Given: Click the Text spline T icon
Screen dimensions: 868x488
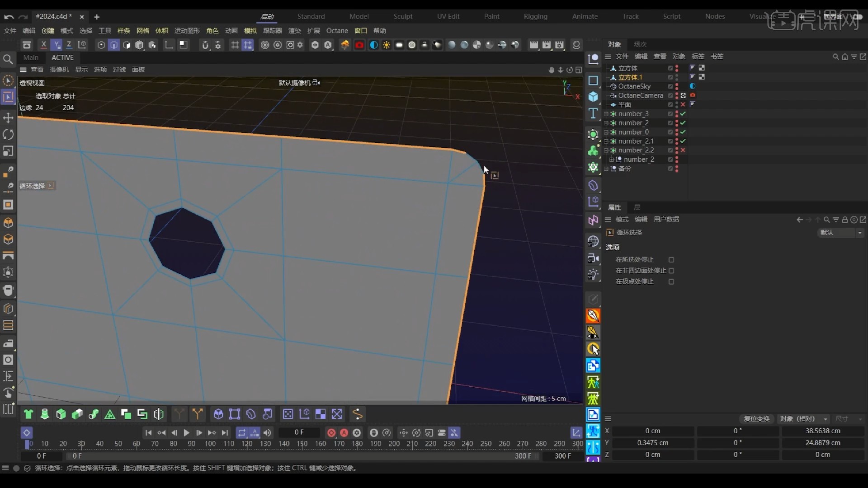Looking at the screenshot, I should tap(593, 113).
